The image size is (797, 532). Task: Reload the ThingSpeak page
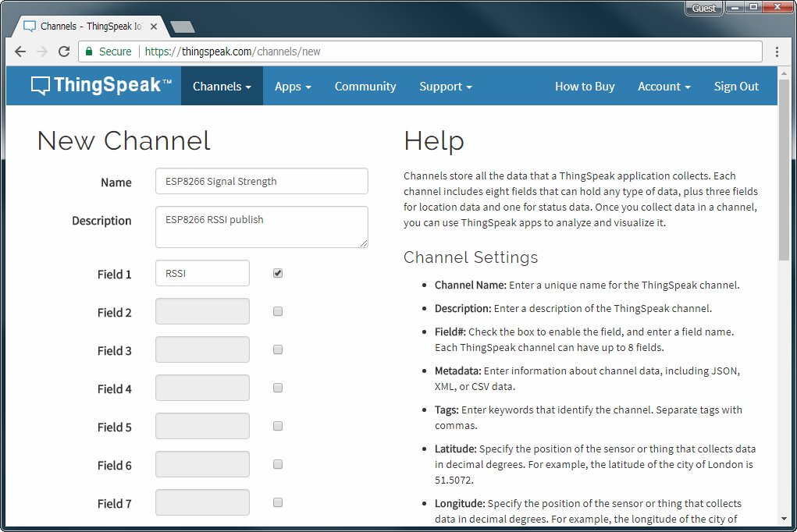pos(64,51)
